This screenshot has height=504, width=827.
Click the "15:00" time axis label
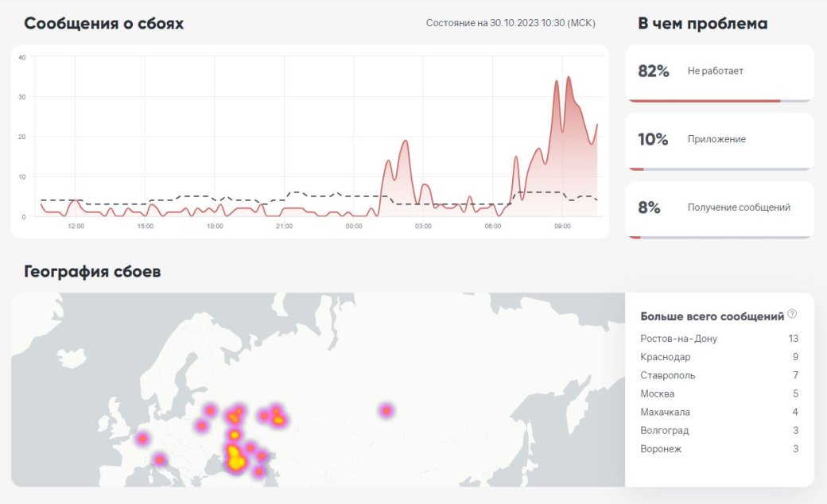click(x=145, y=227)
